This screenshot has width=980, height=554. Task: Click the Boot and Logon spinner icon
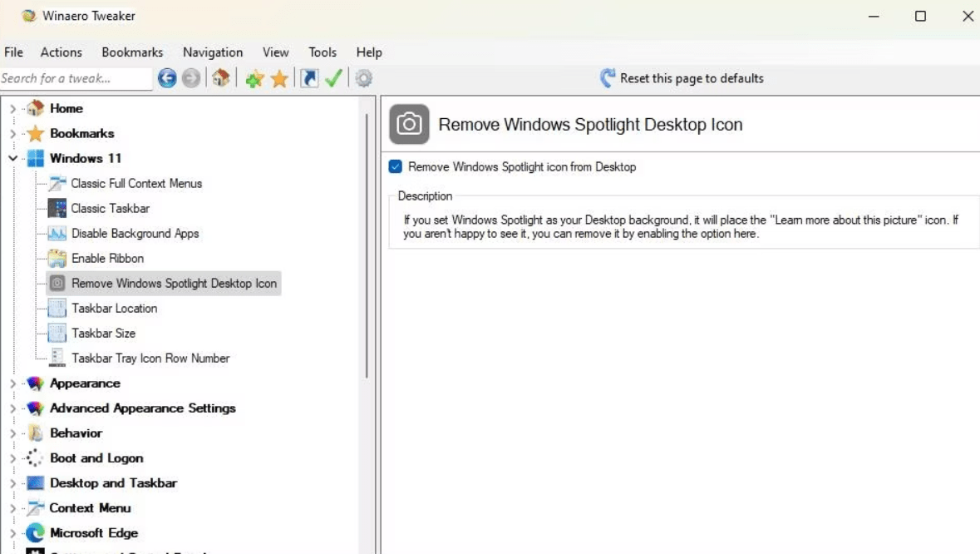[x=34, y=458]
